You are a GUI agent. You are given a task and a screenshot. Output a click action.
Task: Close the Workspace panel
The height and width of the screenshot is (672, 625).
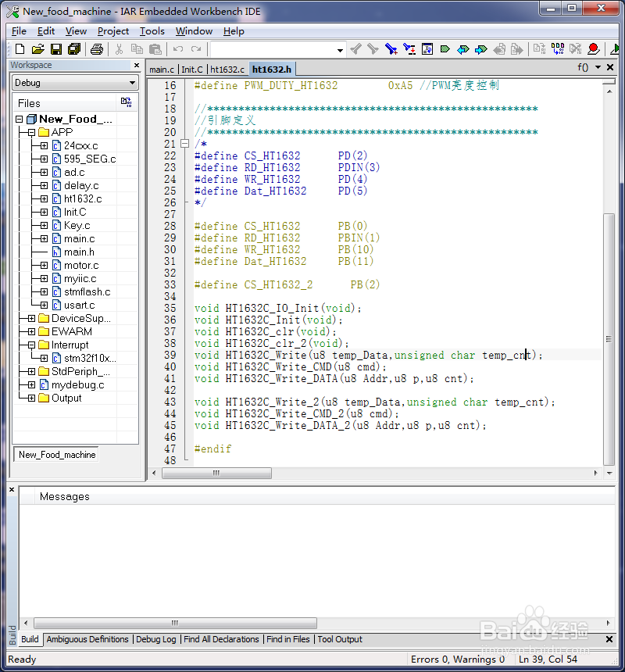tap(137, 65)
